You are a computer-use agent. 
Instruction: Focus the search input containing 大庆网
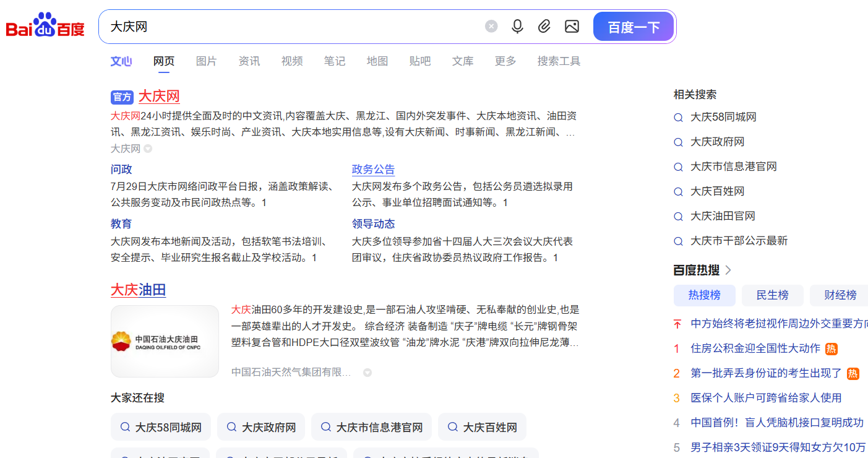[x=291, y=27]
